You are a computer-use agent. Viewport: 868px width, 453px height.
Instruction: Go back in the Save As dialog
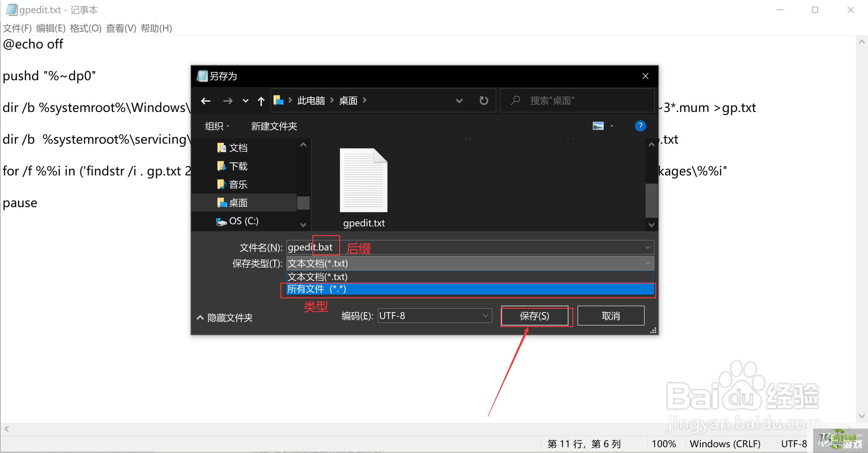[205, 101]
